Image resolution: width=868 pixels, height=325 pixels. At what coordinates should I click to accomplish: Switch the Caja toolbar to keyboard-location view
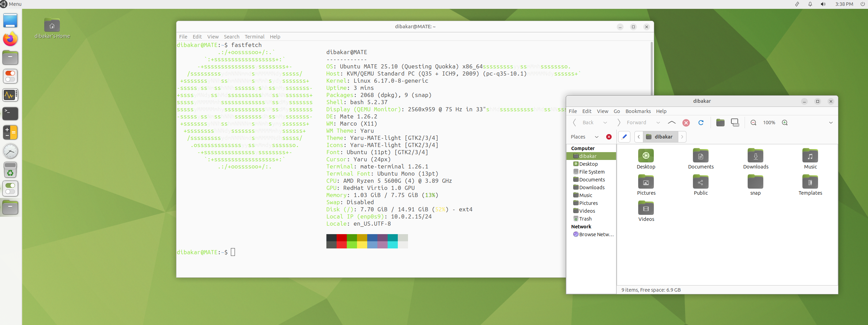(x=735, y=123)
